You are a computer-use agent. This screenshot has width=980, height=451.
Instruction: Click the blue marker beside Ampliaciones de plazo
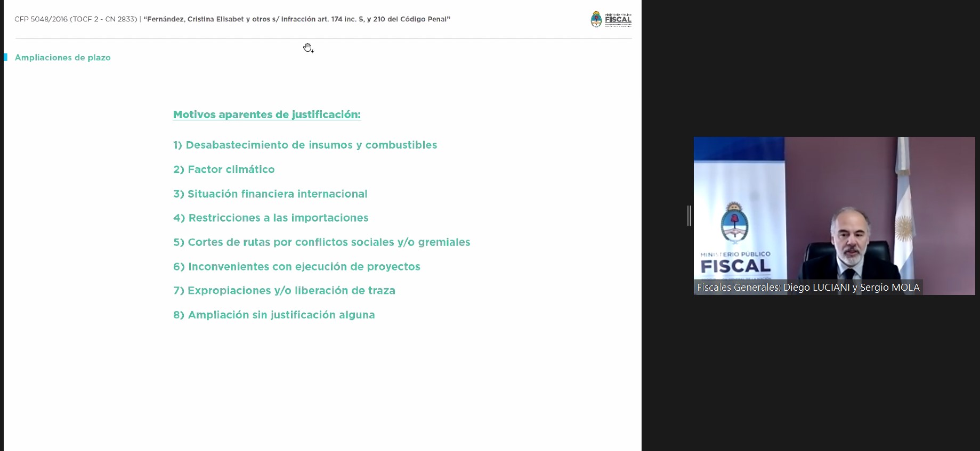click(x=5, y=58)
